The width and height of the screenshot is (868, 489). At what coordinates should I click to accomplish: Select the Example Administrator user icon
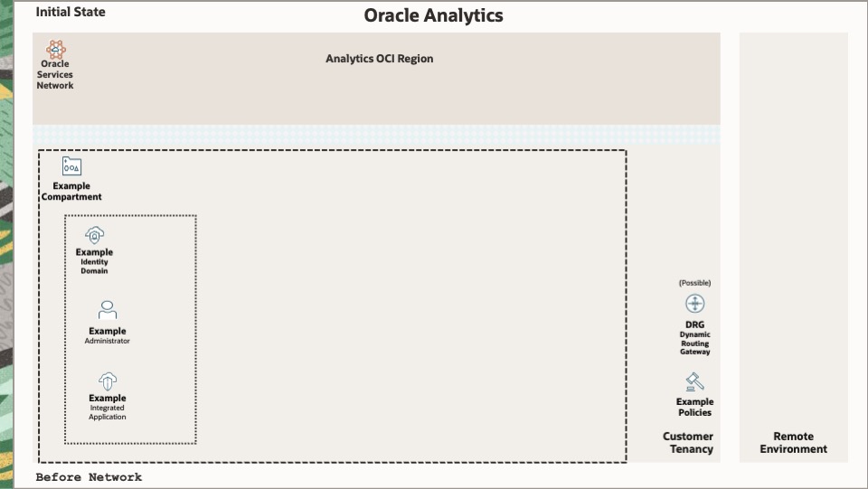coord(108,310)
